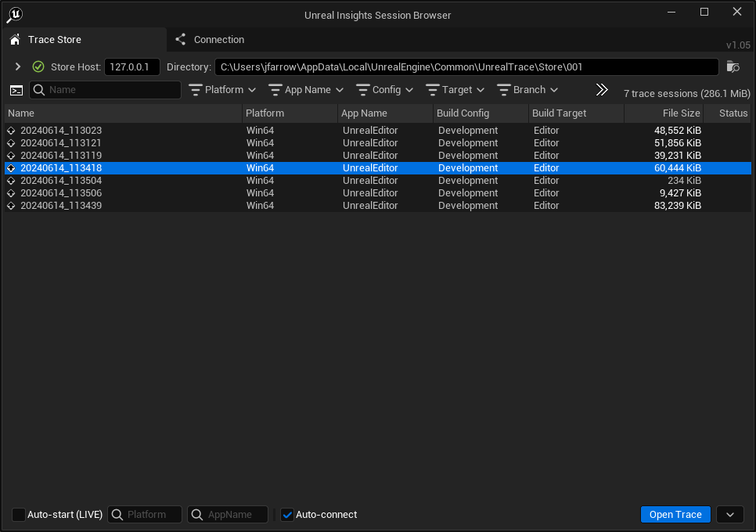Click the console command icon beside Name search
756x532 pixels.
pyautogui.click(x=16, y=90)
